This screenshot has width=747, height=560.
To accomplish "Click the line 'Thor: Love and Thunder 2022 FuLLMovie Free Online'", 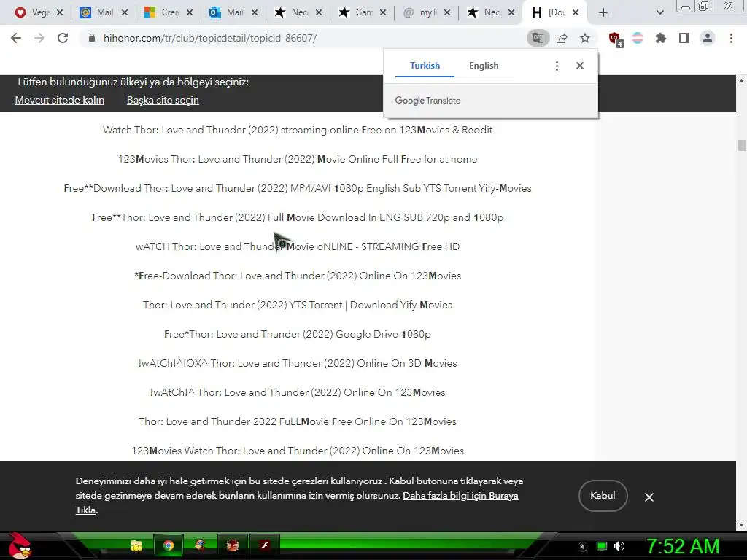I will (298, 422).
